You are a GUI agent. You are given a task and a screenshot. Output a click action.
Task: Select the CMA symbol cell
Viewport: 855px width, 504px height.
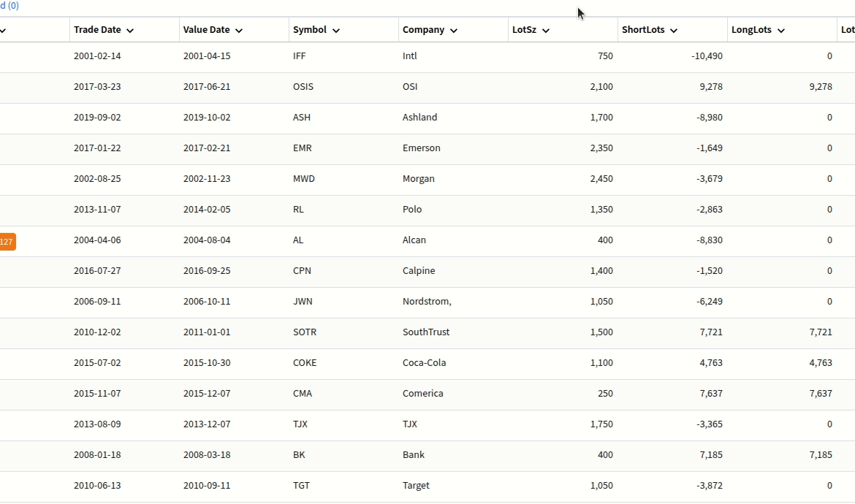pos(303,394)
